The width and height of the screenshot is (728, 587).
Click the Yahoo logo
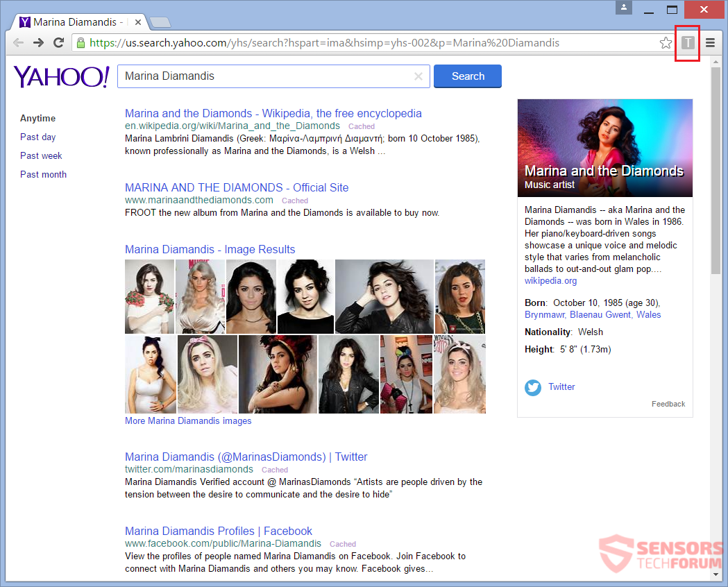62,76
